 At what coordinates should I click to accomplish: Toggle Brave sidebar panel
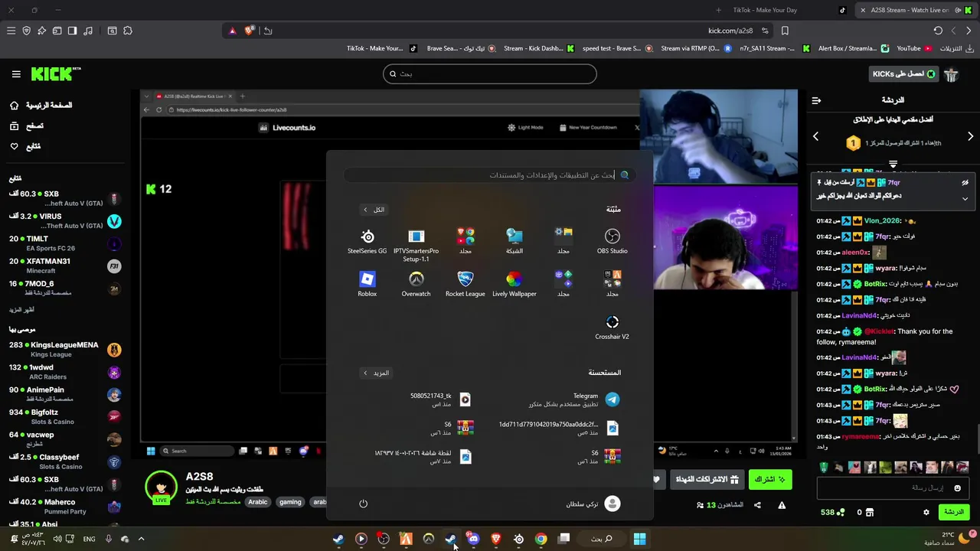72,31
